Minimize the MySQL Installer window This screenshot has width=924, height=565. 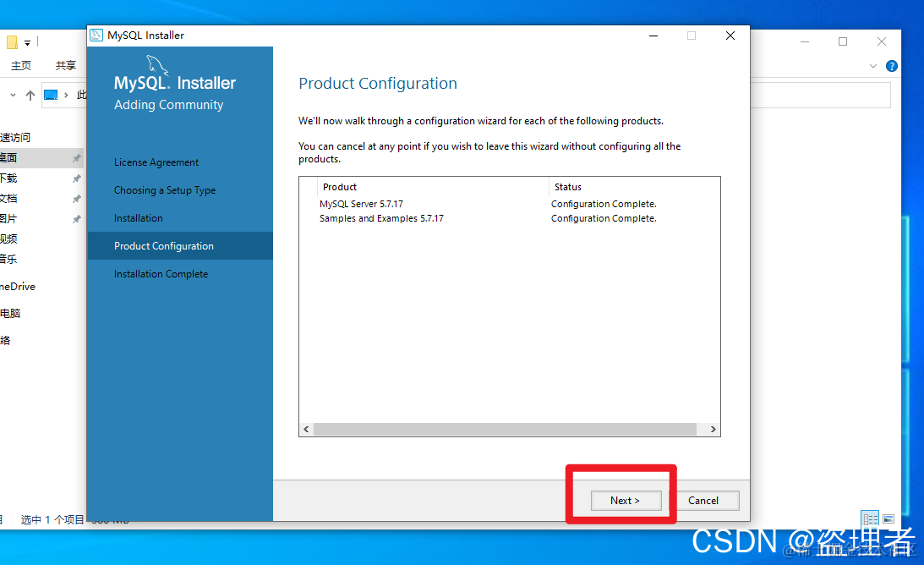point(653,36)
